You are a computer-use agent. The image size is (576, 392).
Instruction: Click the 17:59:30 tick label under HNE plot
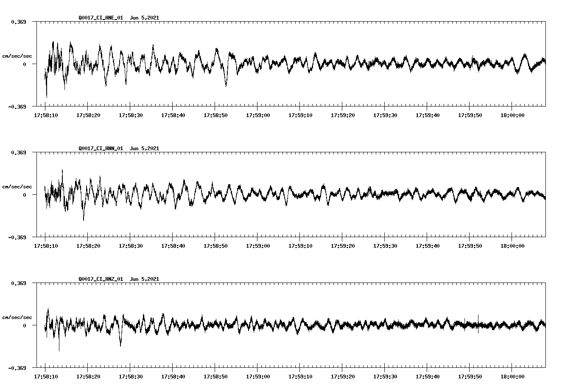(385, 115)
